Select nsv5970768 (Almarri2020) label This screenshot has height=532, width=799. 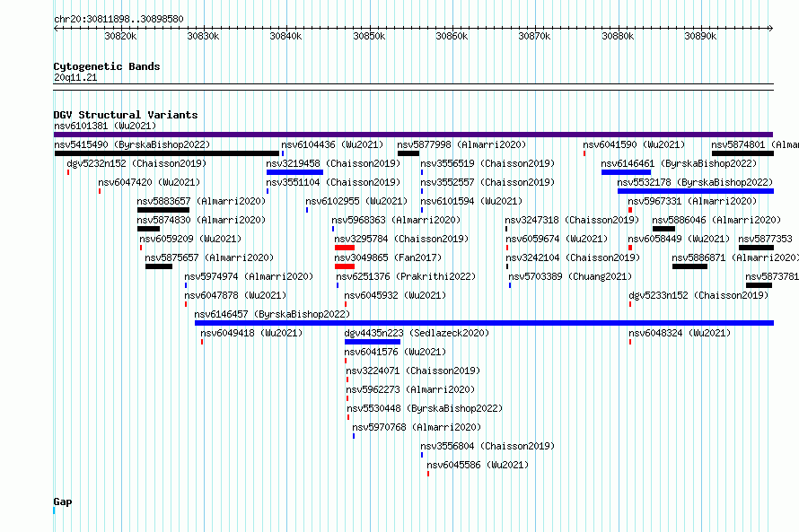[417, 427]
